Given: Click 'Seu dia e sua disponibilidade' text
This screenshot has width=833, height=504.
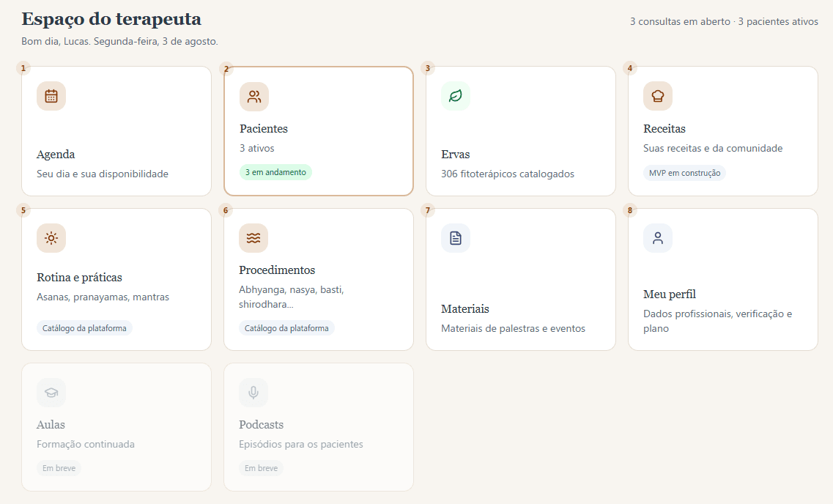Looking at the screenshot, I should click(103, 174).
